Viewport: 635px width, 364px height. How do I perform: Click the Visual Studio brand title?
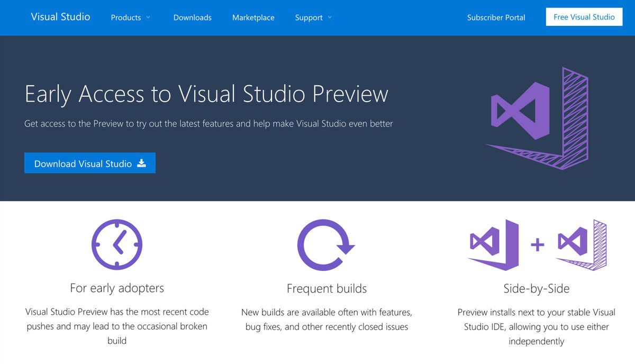point(60,17)
